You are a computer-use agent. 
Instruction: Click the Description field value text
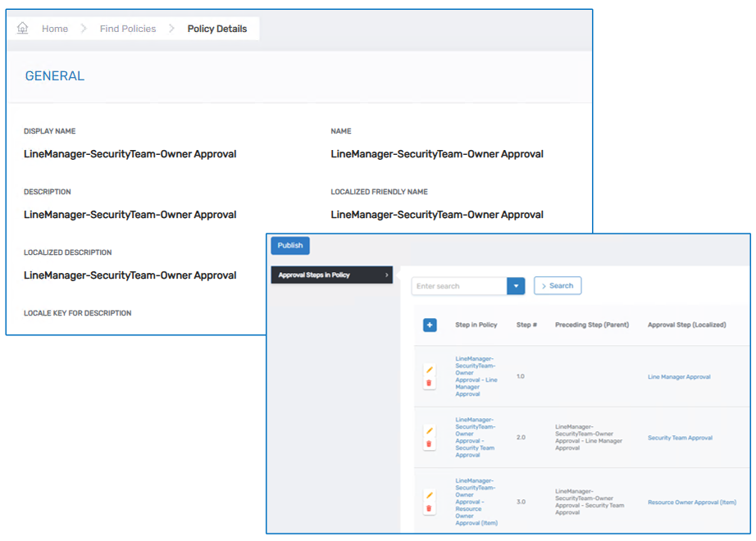(130, 215)
